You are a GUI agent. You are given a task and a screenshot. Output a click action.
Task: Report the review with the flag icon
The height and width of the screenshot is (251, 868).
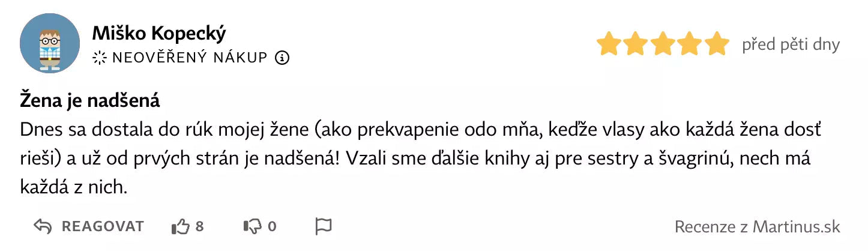pyautogui.click(x=324, y=226)
